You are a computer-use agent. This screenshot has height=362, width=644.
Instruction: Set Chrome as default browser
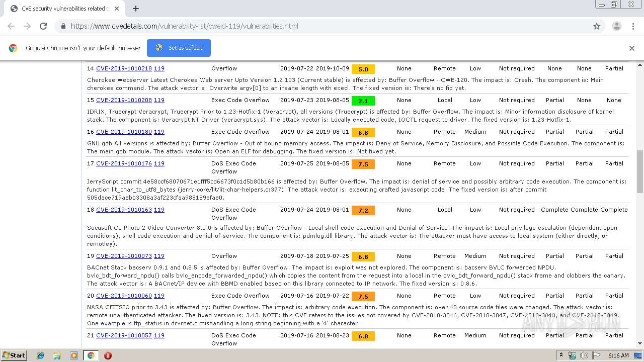pyautogui.click(x=179, y=48)
